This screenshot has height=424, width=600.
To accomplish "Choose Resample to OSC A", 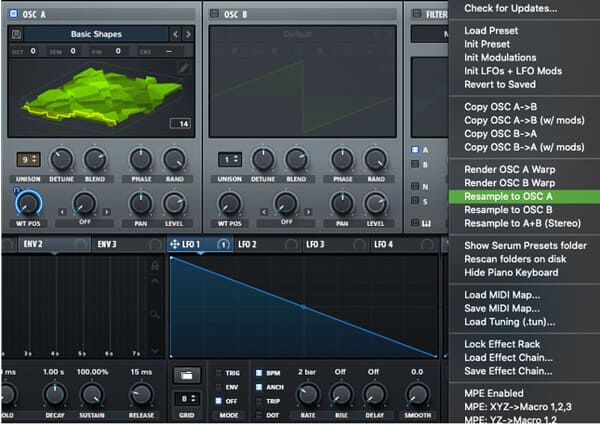I will 524,196.
